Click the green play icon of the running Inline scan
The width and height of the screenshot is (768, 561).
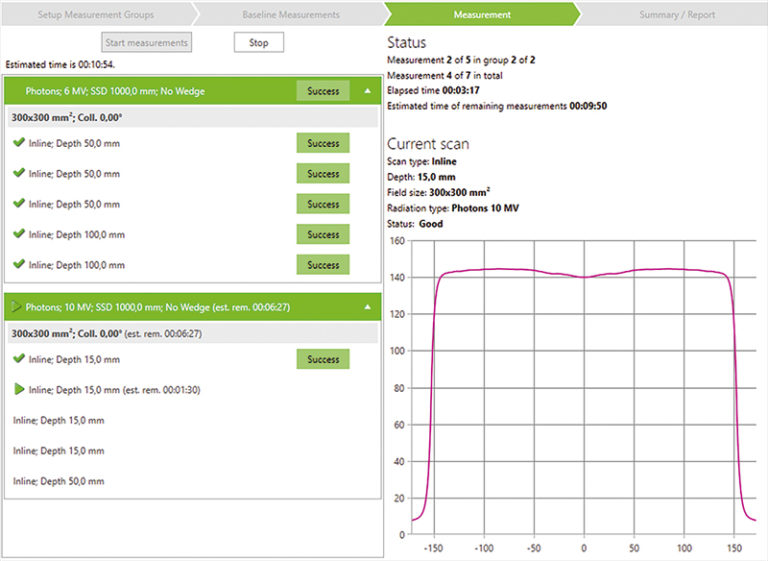19,389
